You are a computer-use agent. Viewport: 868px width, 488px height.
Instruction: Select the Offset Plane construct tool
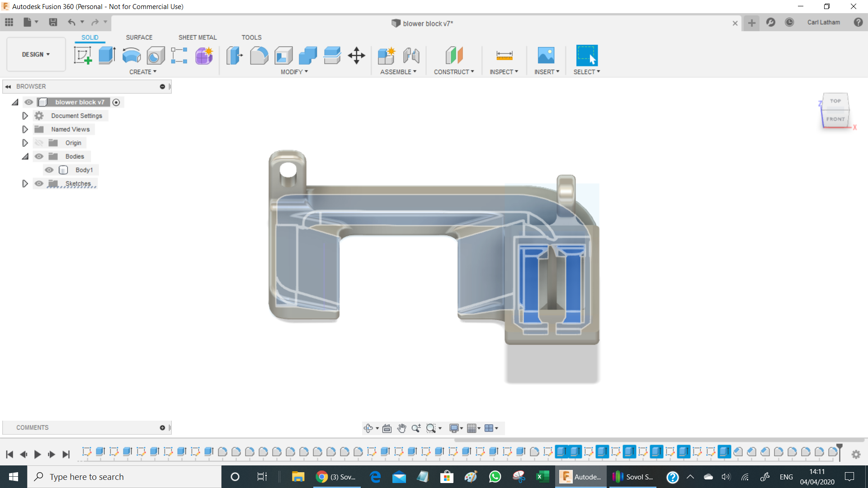click(454, 56)
